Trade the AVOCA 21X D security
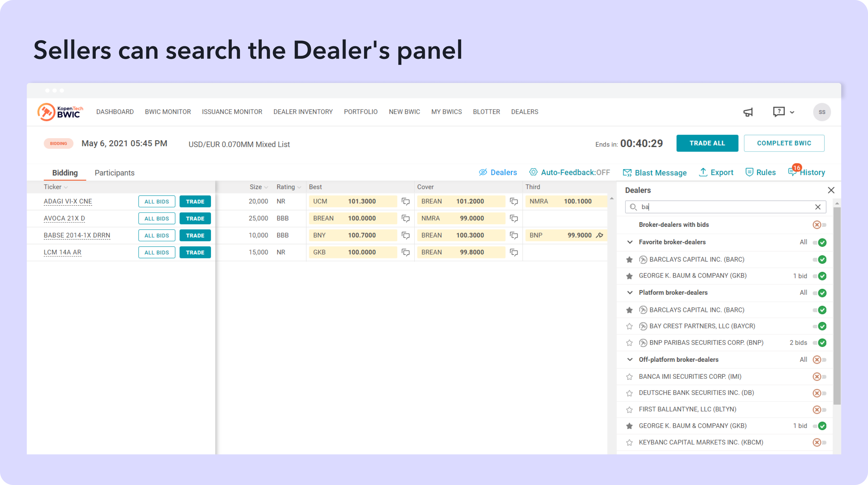The image size is (868, 485). point(195,219)
